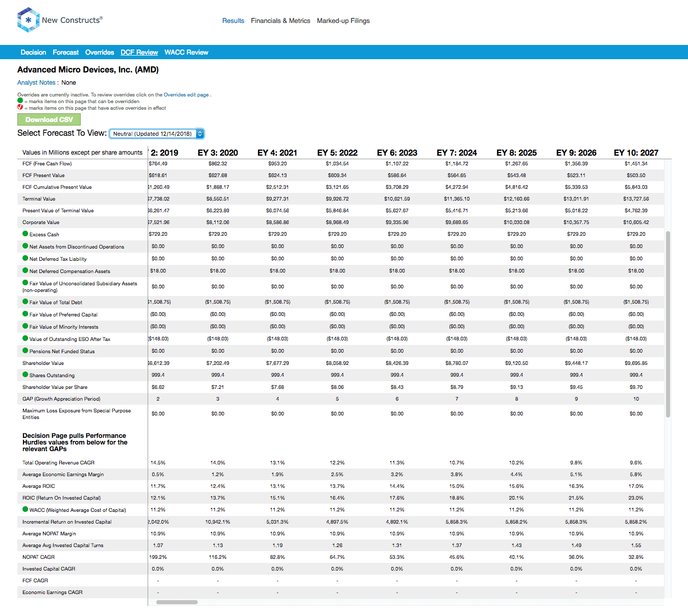Click the EY 3: 2020 column header
The height and width of the screenshot is (616, 688).
[218, 153]
